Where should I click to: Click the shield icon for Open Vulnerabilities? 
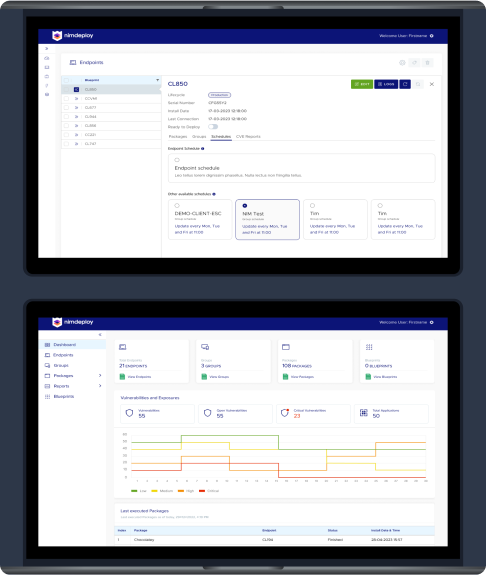[x=208, y=413]
